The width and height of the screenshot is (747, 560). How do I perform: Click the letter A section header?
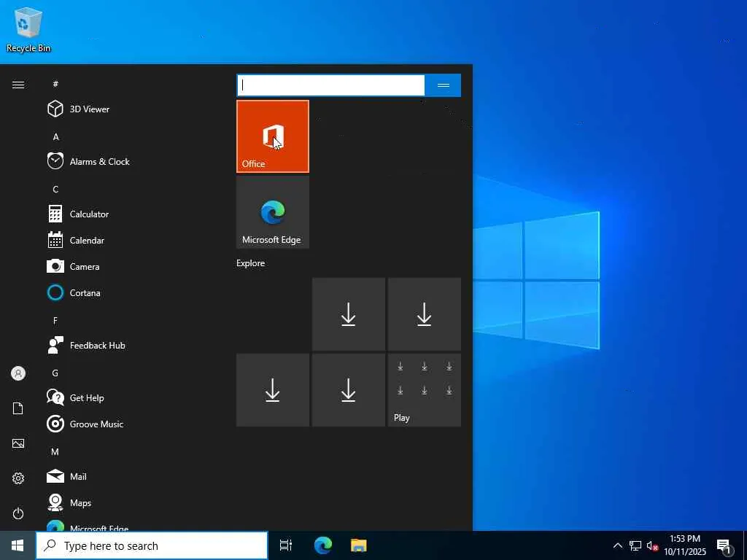click(55, 136)
